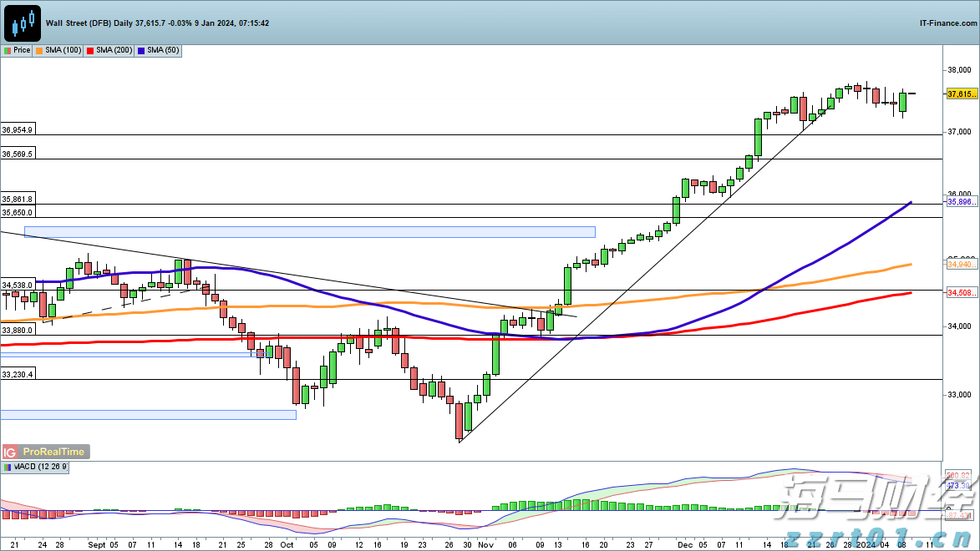Click the IG ProRealTime logo
The height and width of the screenshot is (551, 980).
(x=45, y=452)
